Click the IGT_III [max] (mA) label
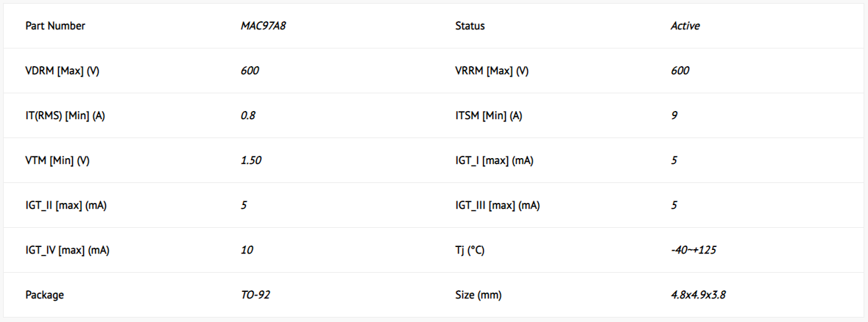Image resolution: width=868 pixels, height=322 pixels. coord(497,205)
